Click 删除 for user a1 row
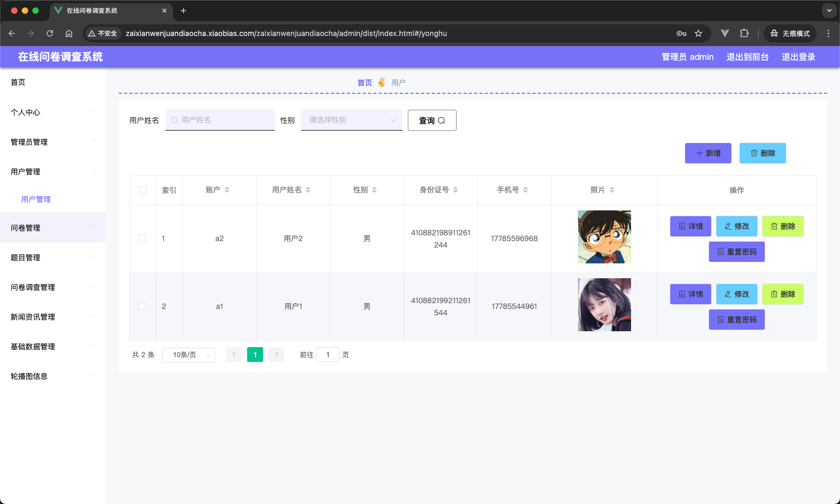 click(x=783, y=294)
